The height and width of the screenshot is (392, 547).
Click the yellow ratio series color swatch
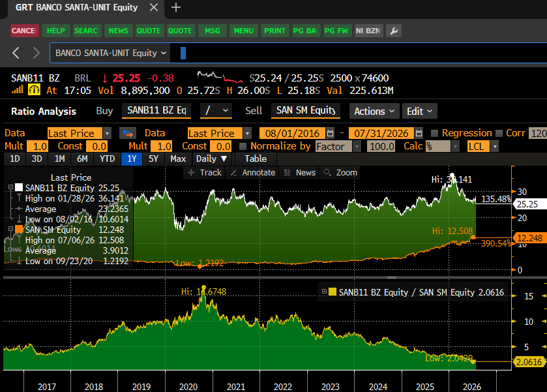coord(333,292)
